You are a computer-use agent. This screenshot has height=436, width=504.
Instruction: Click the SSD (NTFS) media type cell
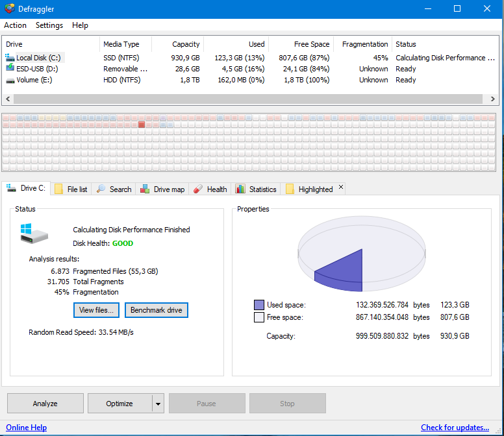pos(121,58)
